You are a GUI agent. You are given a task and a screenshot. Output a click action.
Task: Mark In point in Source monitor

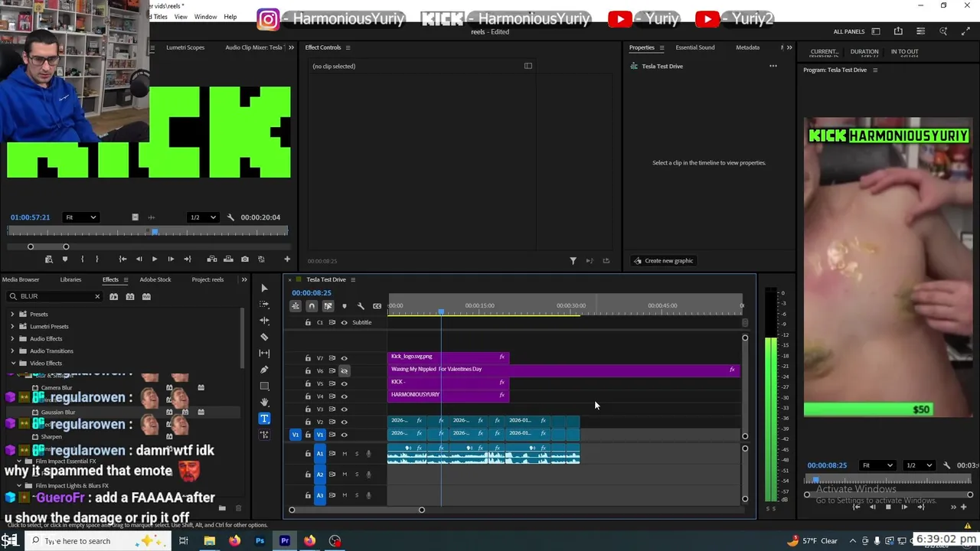click(82, 259)
